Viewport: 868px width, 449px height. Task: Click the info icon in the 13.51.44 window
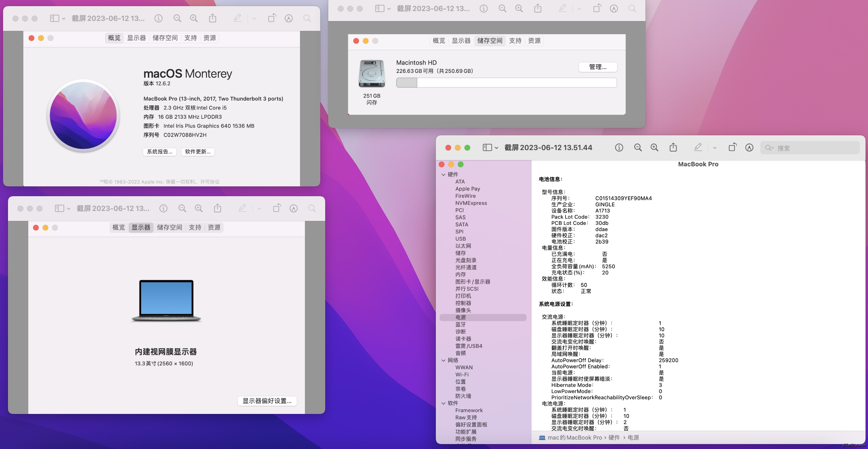[x=619, y=148]
